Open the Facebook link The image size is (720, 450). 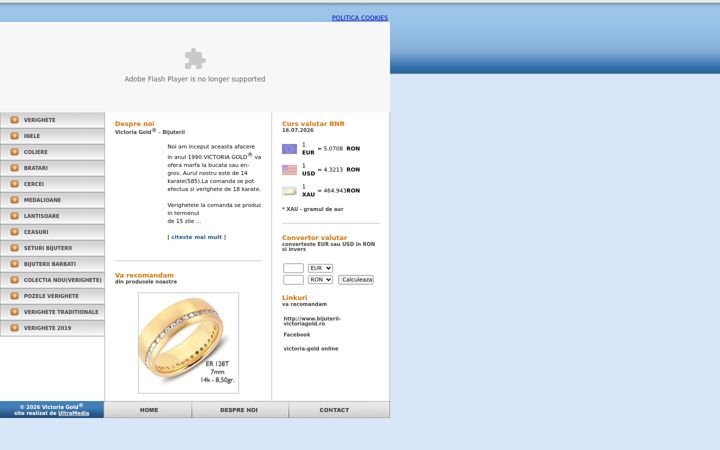tap(297, 335)
